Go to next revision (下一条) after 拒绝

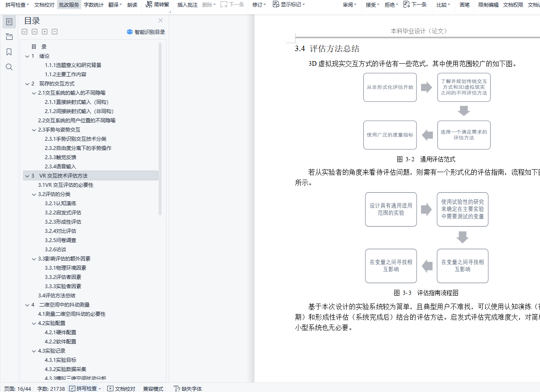415,5
